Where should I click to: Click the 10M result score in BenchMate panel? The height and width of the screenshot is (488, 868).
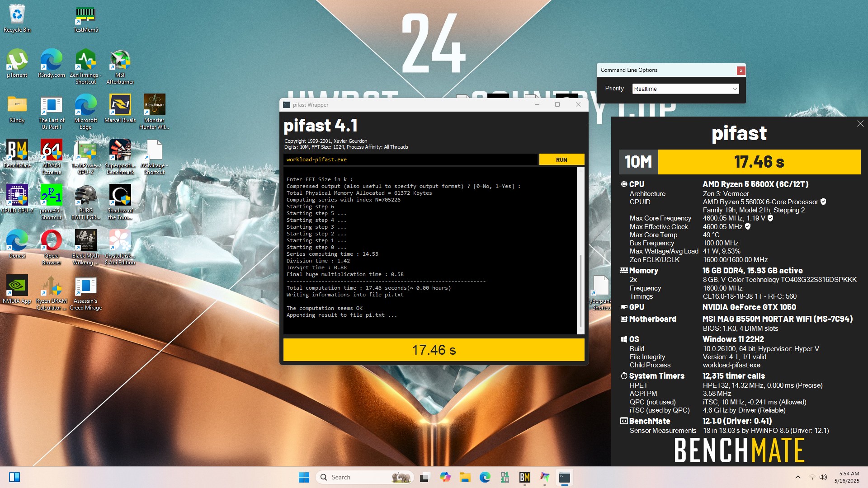tap(740, 162)
